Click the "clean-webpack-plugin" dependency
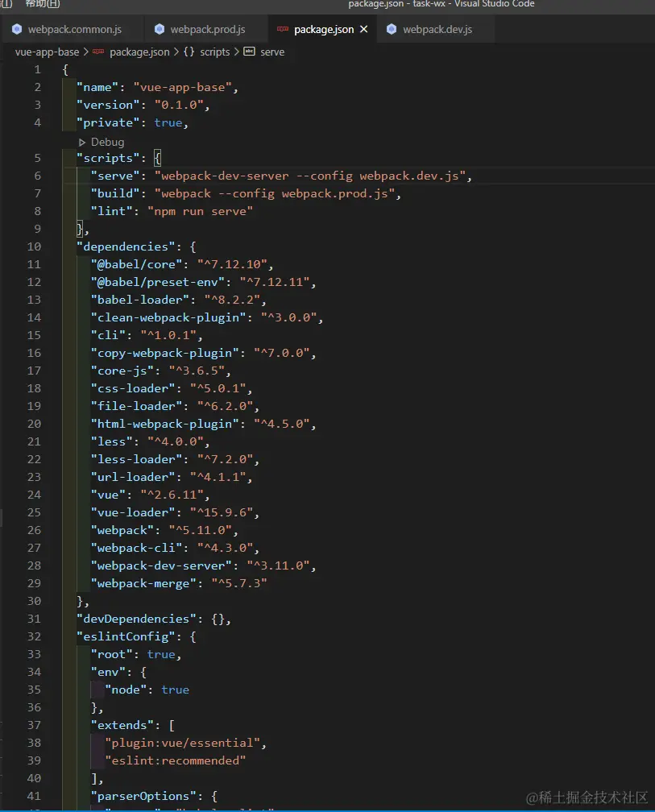Image resolution: width=655 pixels, height=812 pixels. [x=168, y=317]
